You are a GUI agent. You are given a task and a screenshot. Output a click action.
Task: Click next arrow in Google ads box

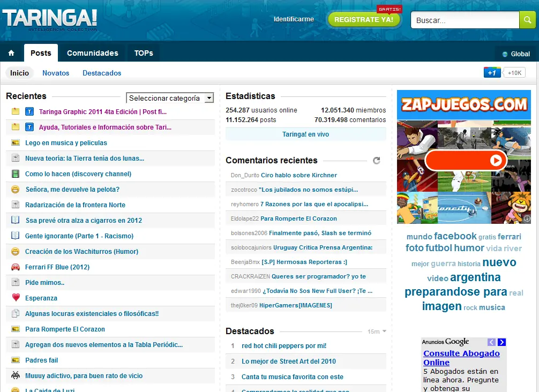502,342
